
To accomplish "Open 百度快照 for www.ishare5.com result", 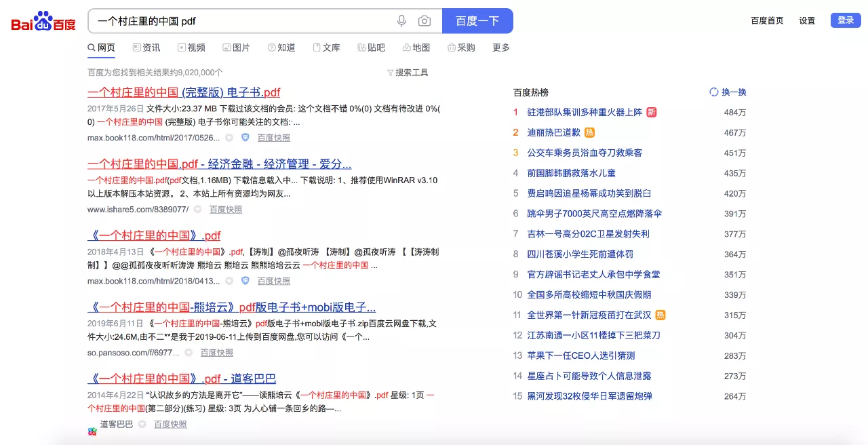I will click(226, 210).
